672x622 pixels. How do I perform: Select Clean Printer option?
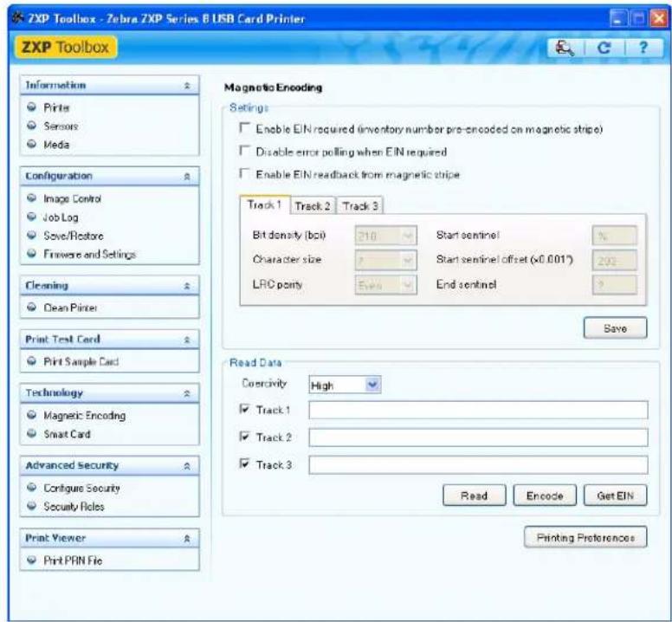coord(70,308)
